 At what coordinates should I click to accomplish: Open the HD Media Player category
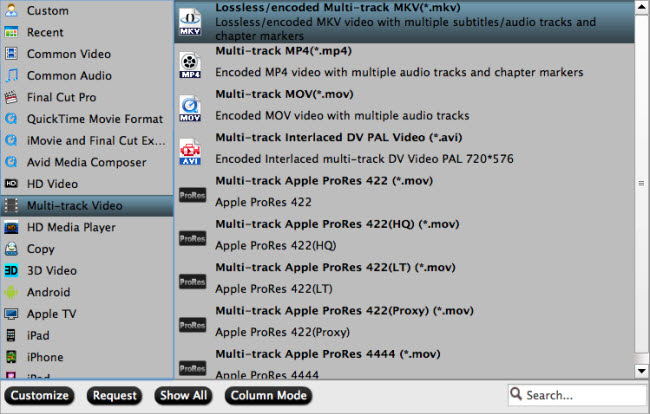pos(87,227)
